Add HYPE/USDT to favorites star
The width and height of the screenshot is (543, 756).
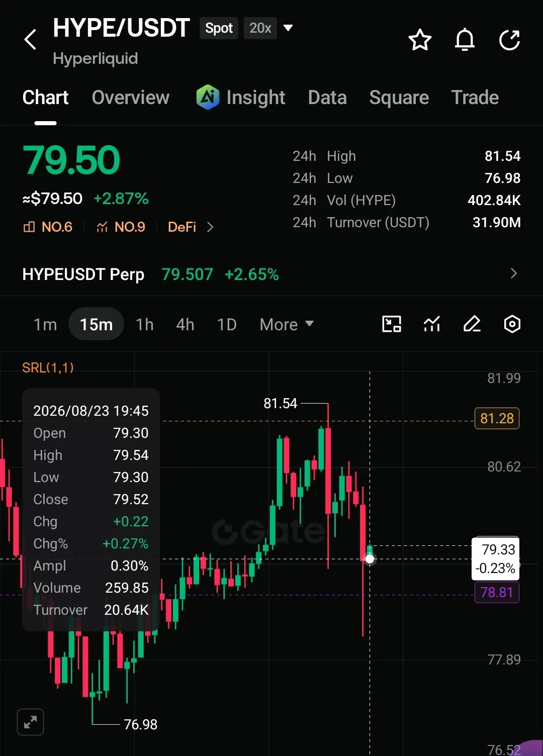[420, 40]
